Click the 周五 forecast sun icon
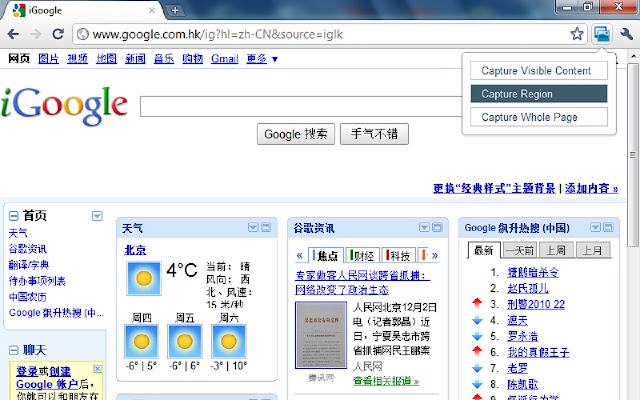 click(184, 341)
